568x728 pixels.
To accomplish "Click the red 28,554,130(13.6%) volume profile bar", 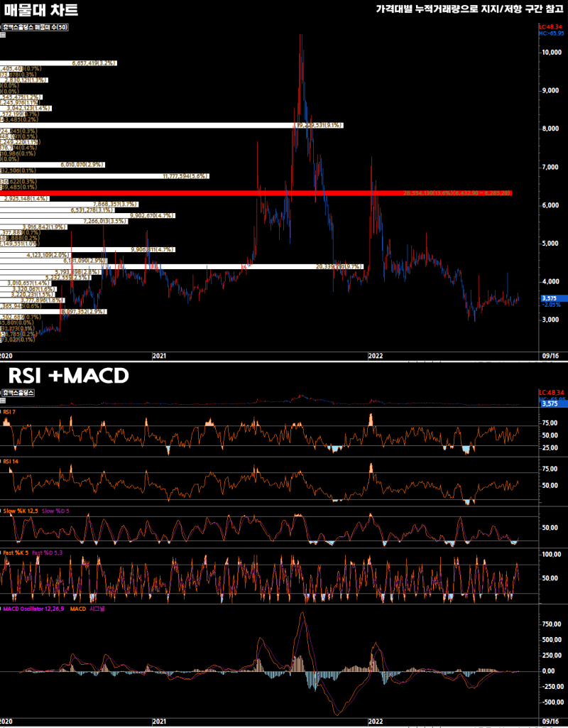I will [x=256, y=192].
